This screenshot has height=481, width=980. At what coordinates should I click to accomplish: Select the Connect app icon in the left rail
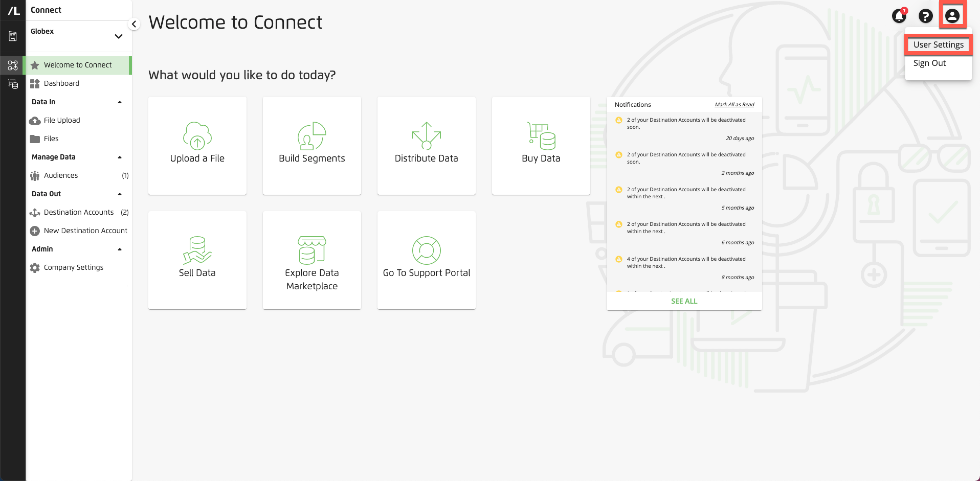[x=13, y=65]
